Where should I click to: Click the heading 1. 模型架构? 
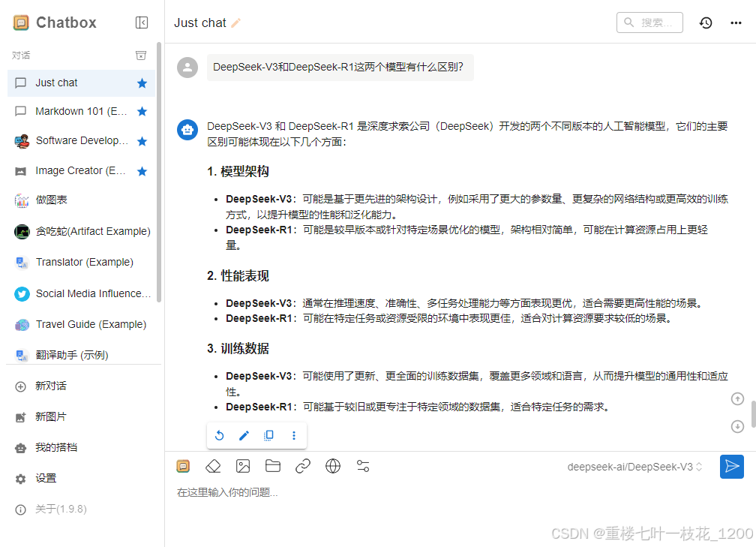click(238, 171)
